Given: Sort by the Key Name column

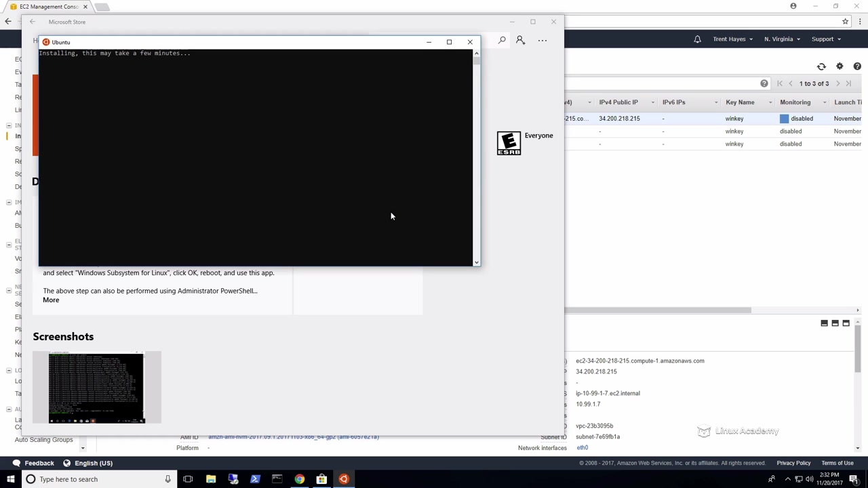Looking at the screenshot, I should pyautogui.click(x=740, y=102).
